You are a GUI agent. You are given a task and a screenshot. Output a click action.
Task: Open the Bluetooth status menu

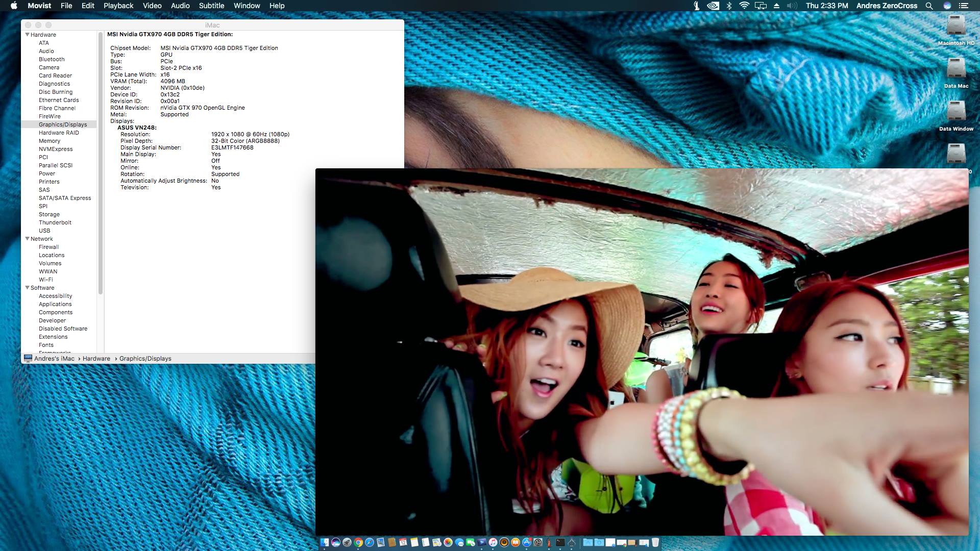729,6
